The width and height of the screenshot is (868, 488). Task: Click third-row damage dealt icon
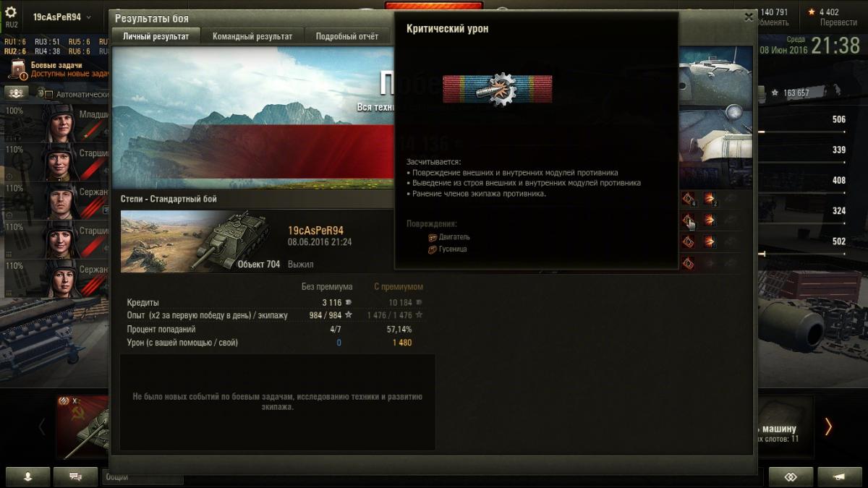[710, 241]
